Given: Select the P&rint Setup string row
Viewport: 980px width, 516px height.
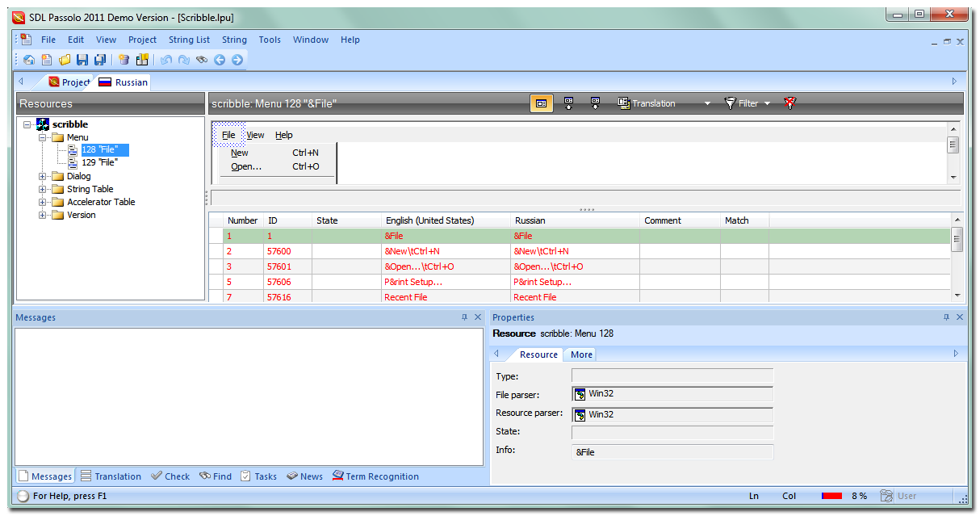Looking at the screenshot, I should [x=413, y=282].
